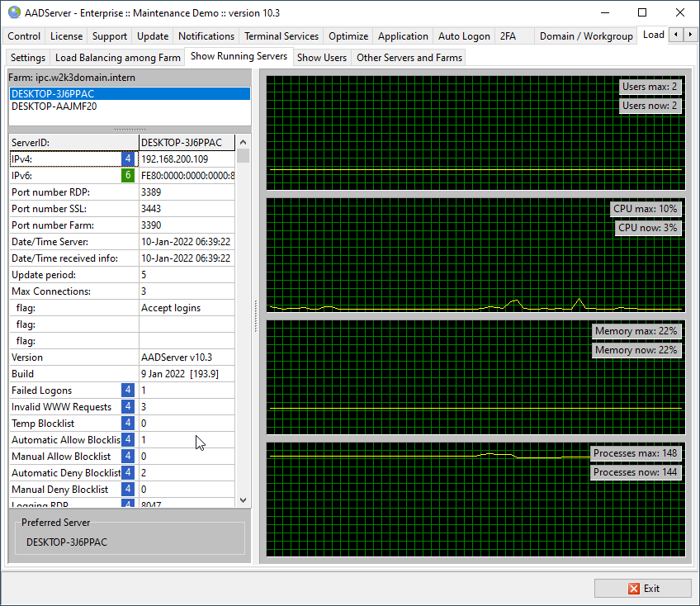Click the Automatic Deny Blocklist badge icon
700x606 pixels.
click(x=128, y=473)
